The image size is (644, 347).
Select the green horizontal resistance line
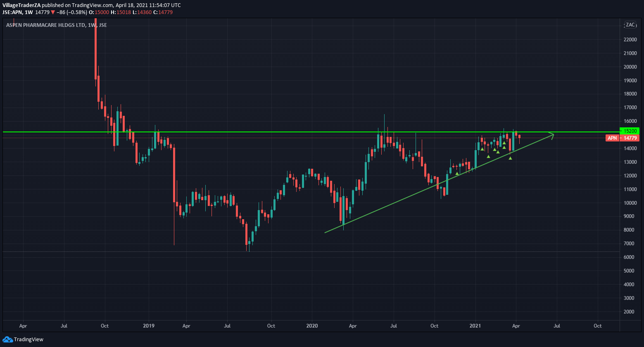[x=248, y=132]
